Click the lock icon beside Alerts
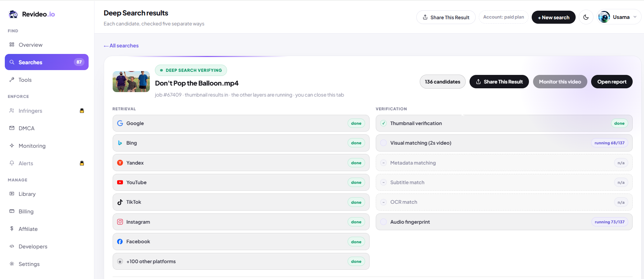Screen dimensions: 644x279 [x=82, y=163]
